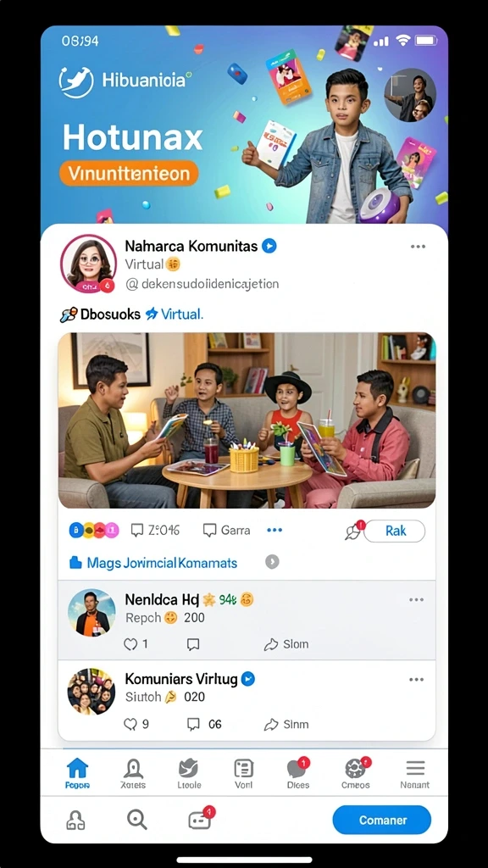
Task: Open the home tab in bottom navigation
Action: [77, 773]
